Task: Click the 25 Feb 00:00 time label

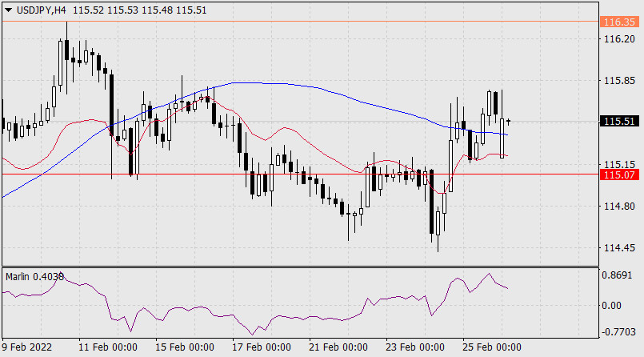Action: click(492, 347)
